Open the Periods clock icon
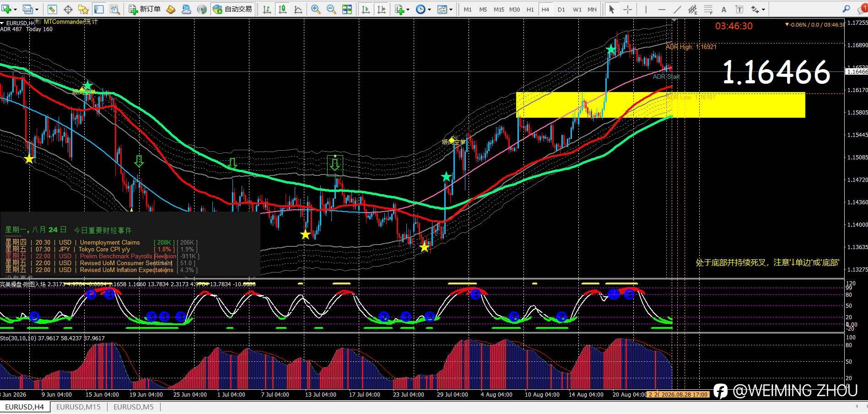 coord(421,9)
